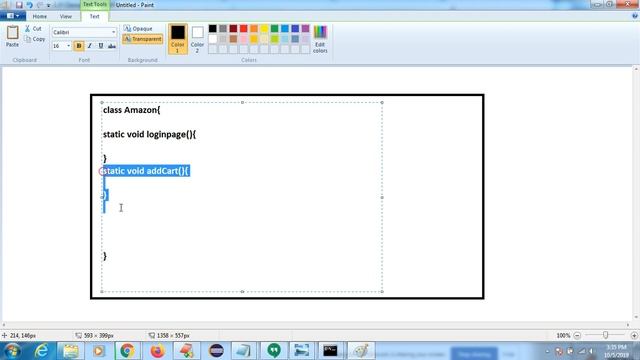Pick the black color swatch
Screen dimensions: 640x360
pos(213,29)
